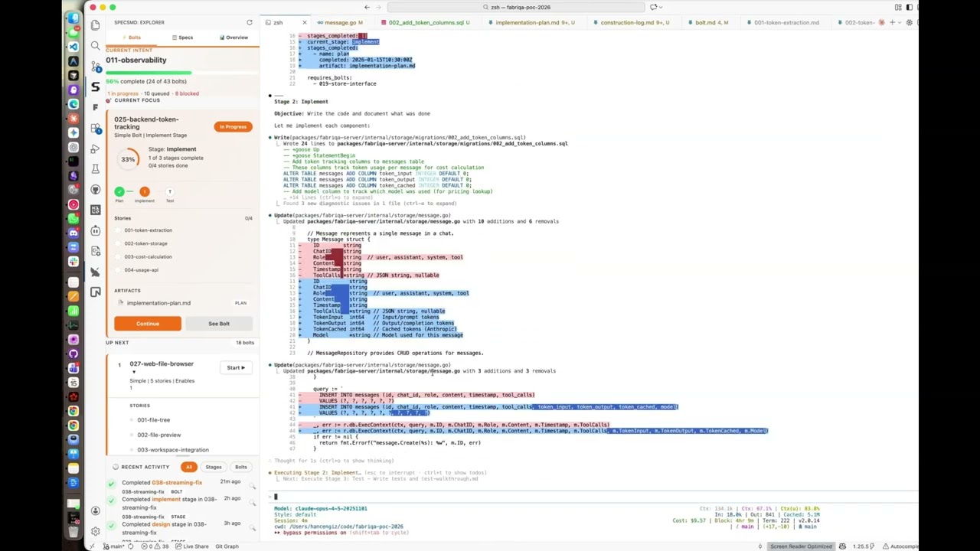Open the Testing flask icon
980x551 pixels.
point(95,168)
